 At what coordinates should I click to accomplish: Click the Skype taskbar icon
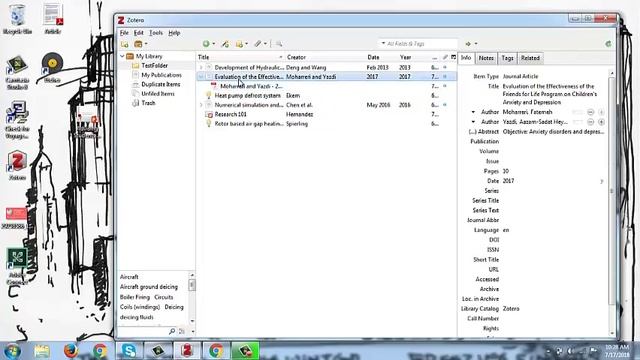129,351
